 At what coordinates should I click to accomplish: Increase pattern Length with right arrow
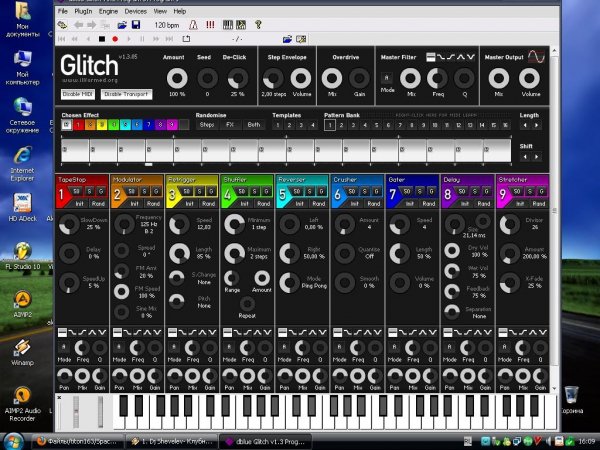[536, 126]
